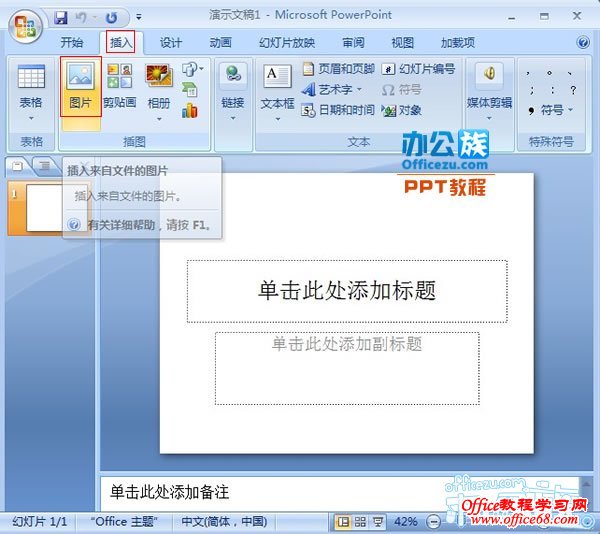This screenshot has width=600, height=534.
Task: Click the 媒体剪辑 speaker icon
Action: click(489, 75)
